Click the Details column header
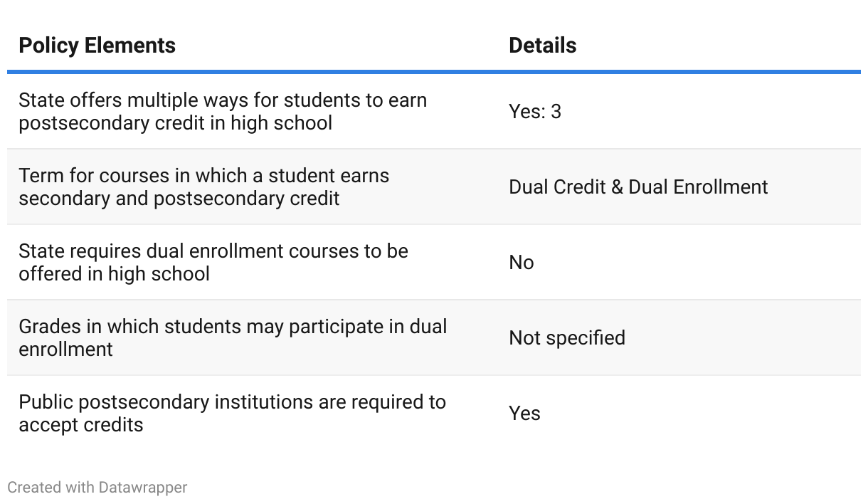This screenshot has width=868, height=504. (542, 46)
